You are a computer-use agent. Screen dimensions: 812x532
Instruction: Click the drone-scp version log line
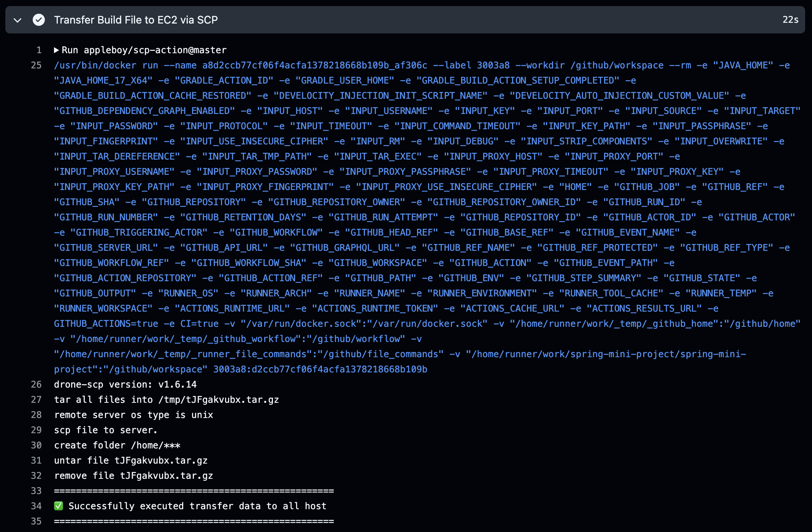tap(125, 385)
